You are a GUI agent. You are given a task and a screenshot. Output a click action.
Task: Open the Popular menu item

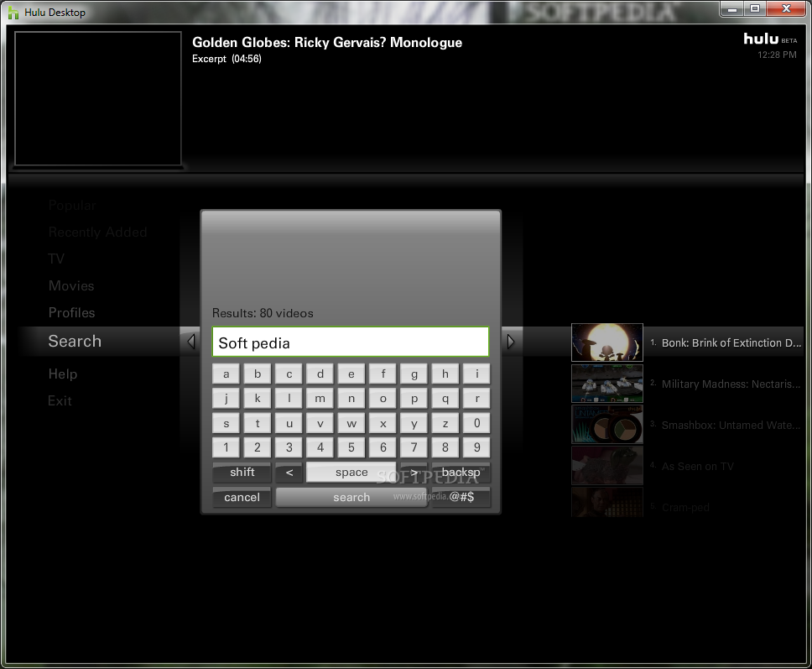pyautogui.click(x=72, y=205)
